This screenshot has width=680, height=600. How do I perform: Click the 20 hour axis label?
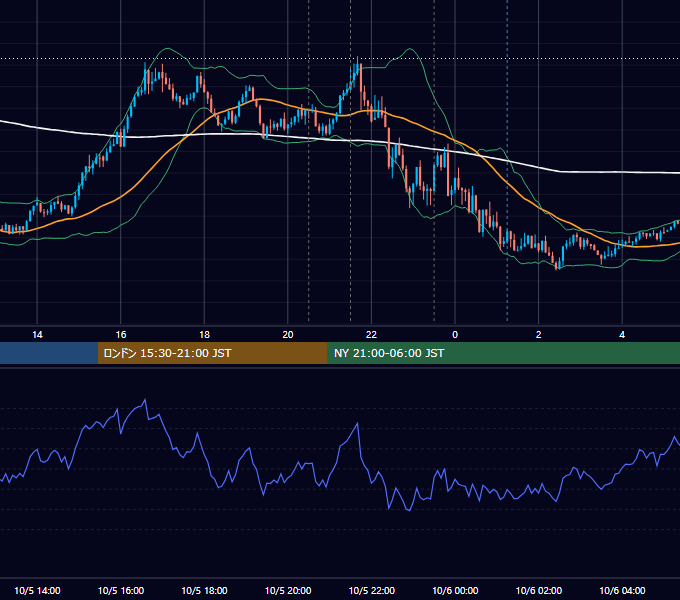click(x=288, y=335)
